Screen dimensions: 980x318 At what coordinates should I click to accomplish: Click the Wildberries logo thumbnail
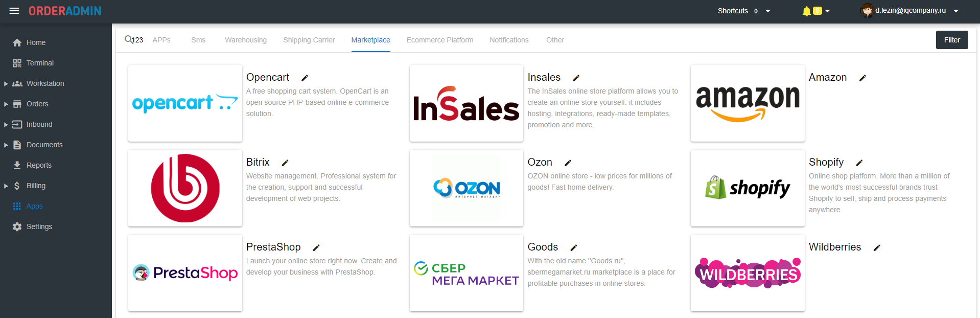pyautogui.click(x=748, y=273)
